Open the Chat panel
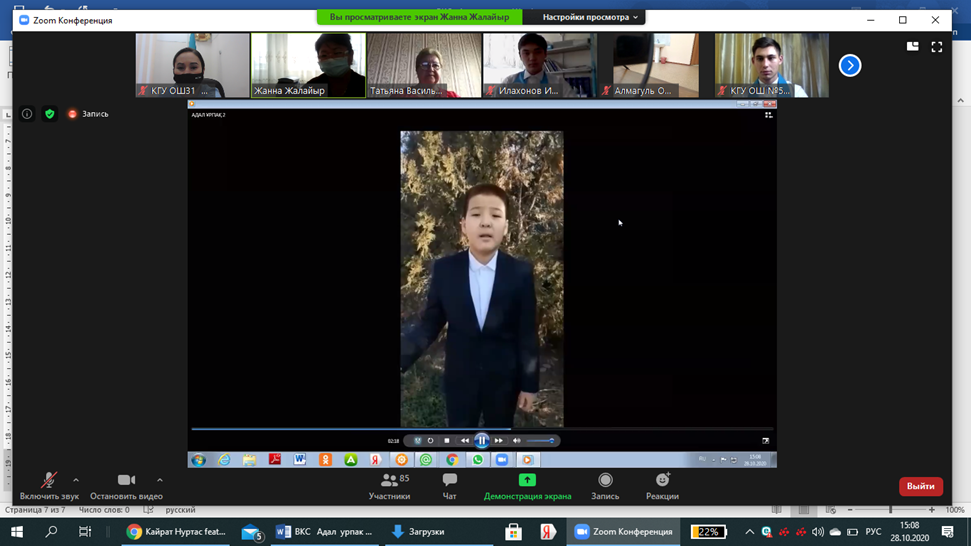 449,486
